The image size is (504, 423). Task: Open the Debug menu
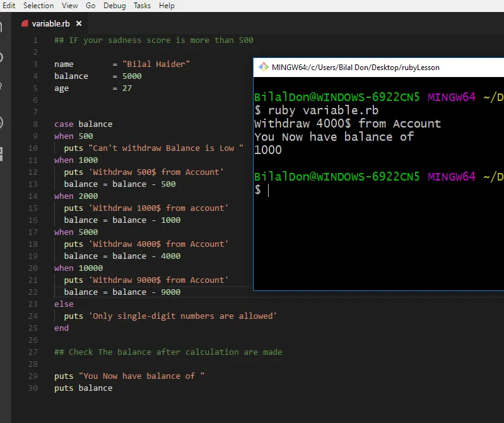pos(114,6)
